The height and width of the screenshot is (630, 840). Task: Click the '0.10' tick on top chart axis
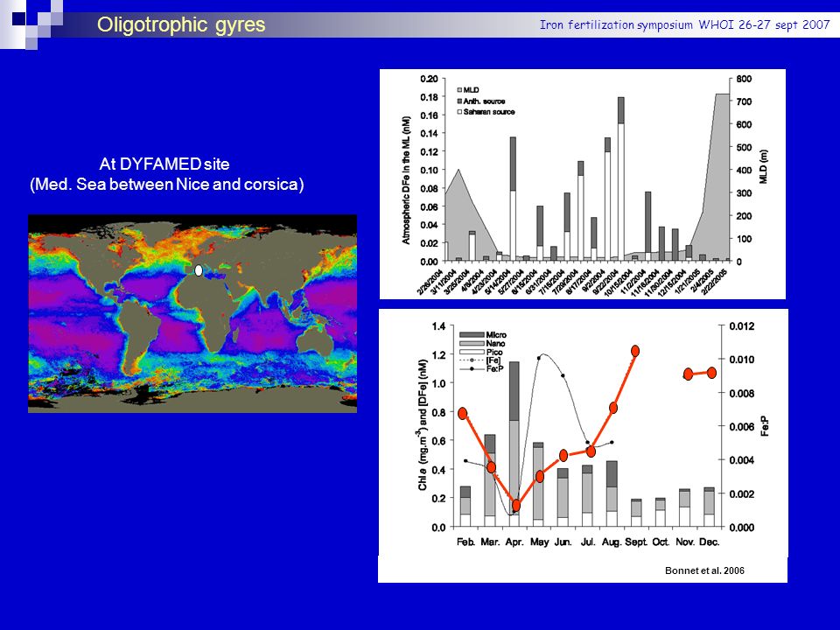429,171
